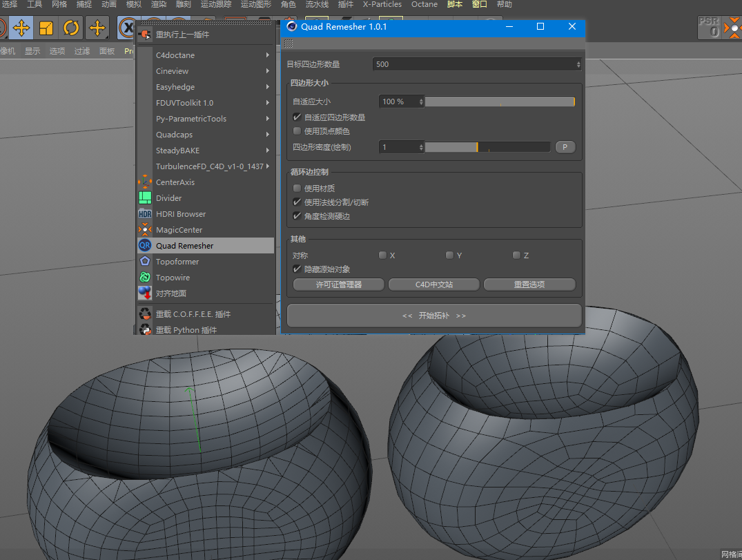Click the 目标四边形数量 input field

coord(477,64)
